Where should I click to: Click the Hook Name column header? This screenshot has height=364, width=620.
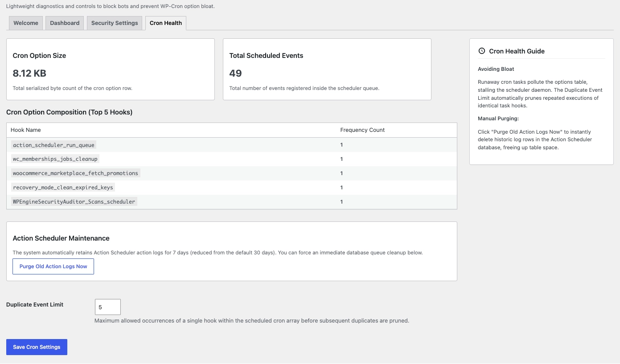(26, 130)
